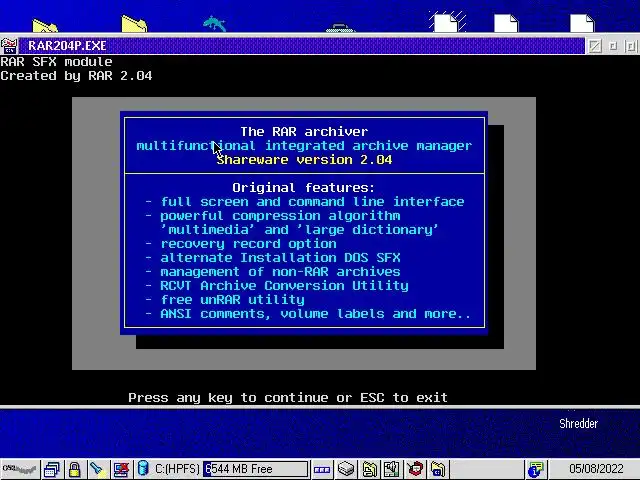Click 'RCVT Archive Conversion Utility' line

click(284, 285)
